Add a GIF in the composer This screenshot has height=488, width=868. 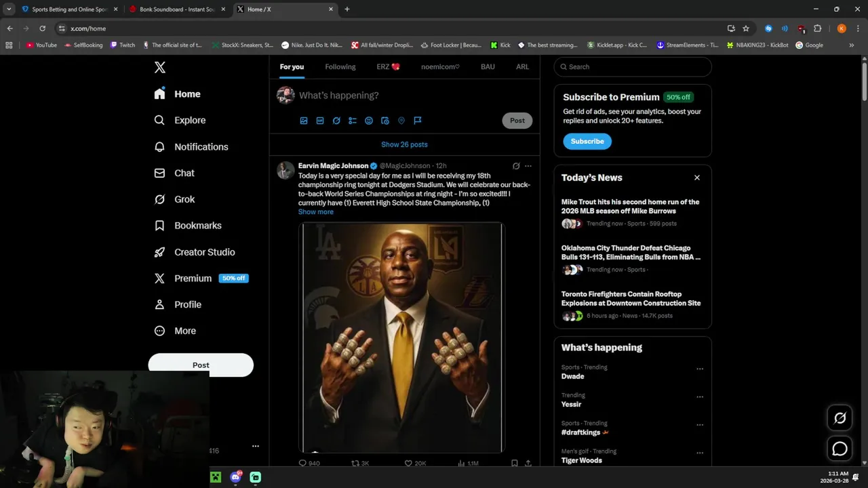pos(320,121)
